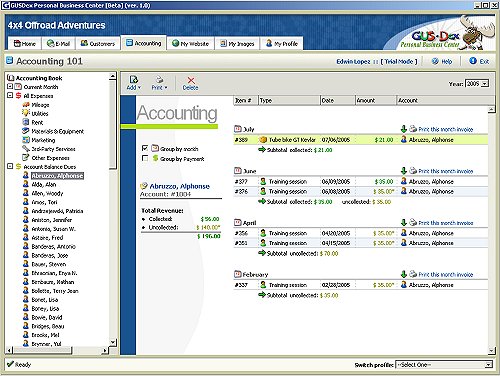
Task: Sort by the Amount column header
Action: pyautogui.click(x=375, y=100)
